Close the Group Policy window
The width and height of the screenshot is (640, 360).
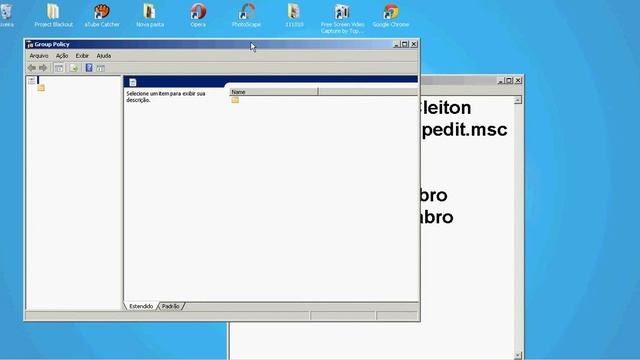(413, 44)
